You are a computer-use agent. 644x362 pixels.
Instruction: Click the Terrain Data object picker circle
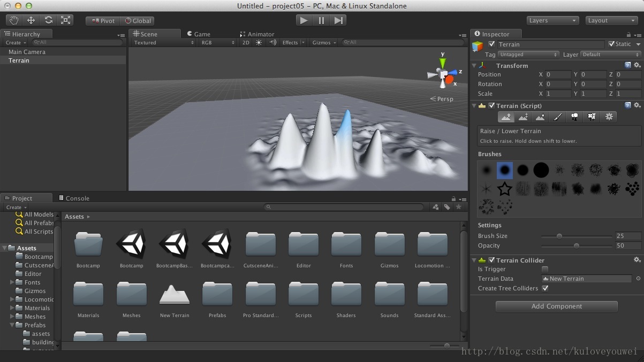[638, 279]
